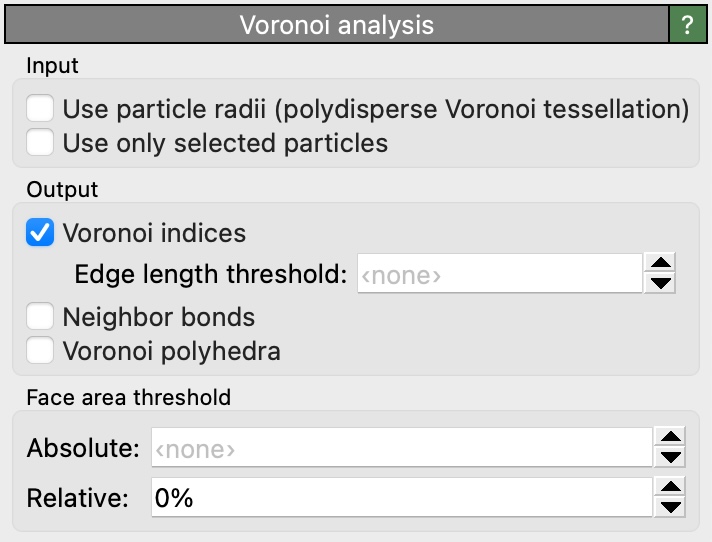Click the Voronoi polyhedra label text
This screenshot has height=542, width=712.
point(171,351)
